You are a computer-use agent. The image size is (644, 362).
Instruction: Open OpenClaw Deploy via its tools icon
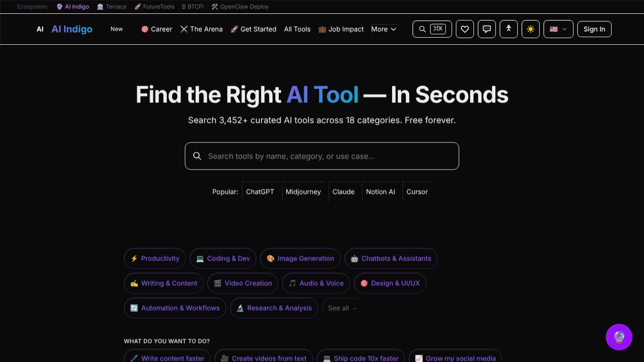[x=214, y=7]
